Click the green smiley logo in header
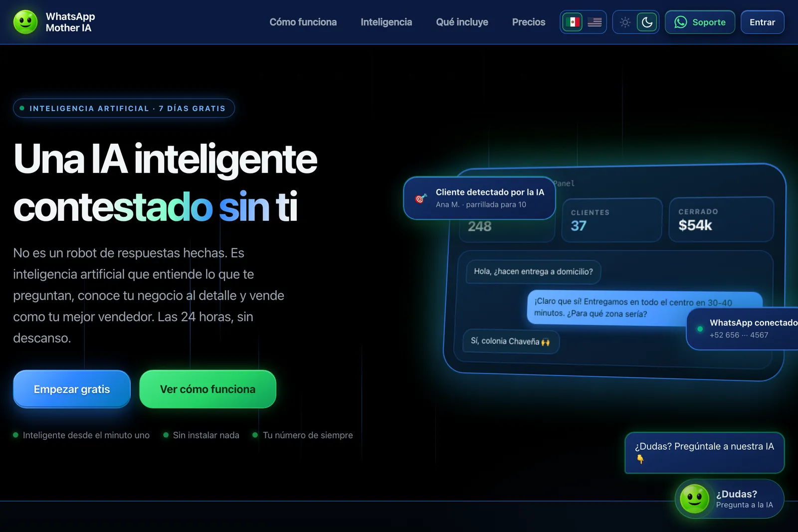The image size is (798, 532). (x=25, y=22)
